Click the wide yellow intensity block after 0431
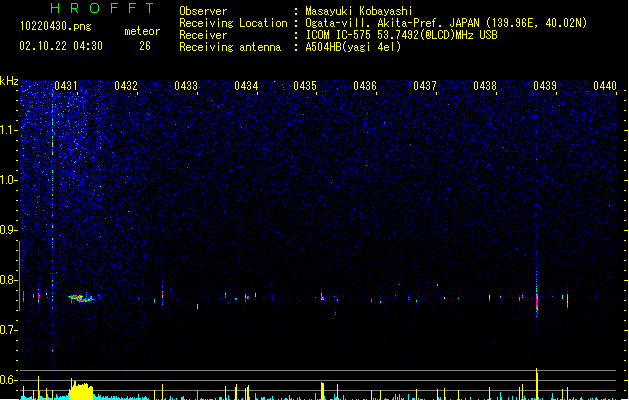This screenshot has height=400, width=629. [x=81, y=390]
